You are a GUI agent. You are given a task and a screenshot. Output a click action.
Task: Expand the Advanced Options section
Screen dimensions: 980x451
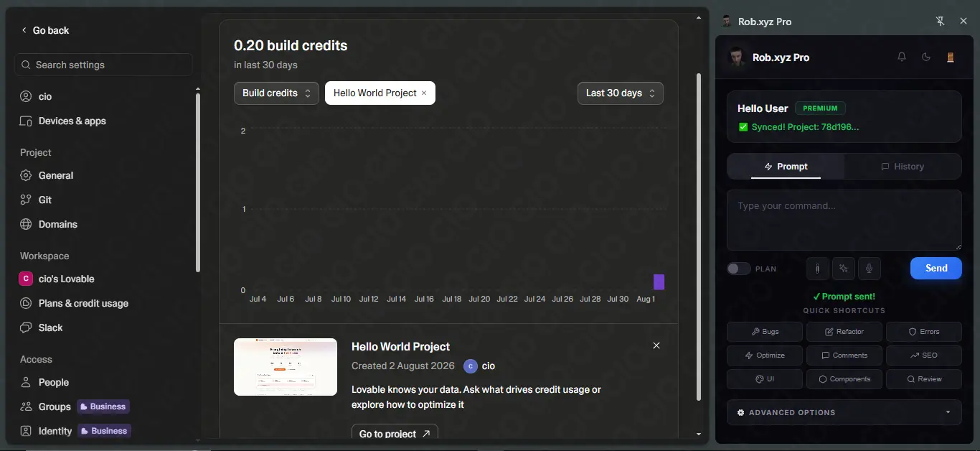pyautogui.click(x=844, y=412)
